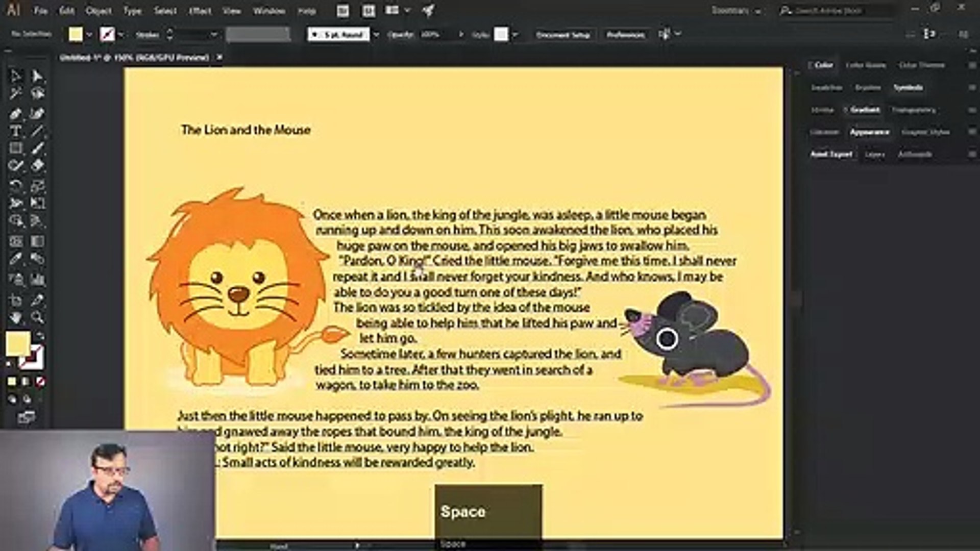This screenshot has width=980, height=551.
Task: Switch to the Untitled document tab
Action: point(135,58)
